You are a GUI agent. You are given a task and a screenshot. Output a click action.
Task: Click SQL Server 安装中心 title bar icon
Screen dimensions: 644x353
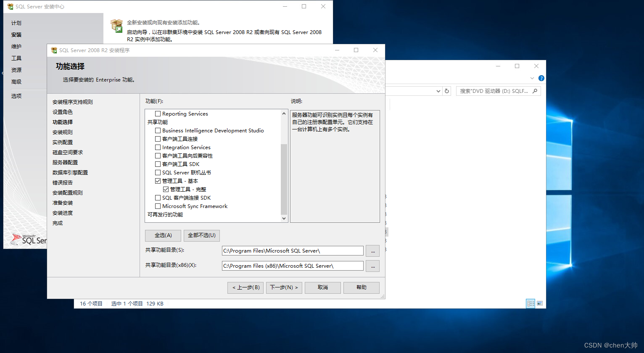click(11, 7)
